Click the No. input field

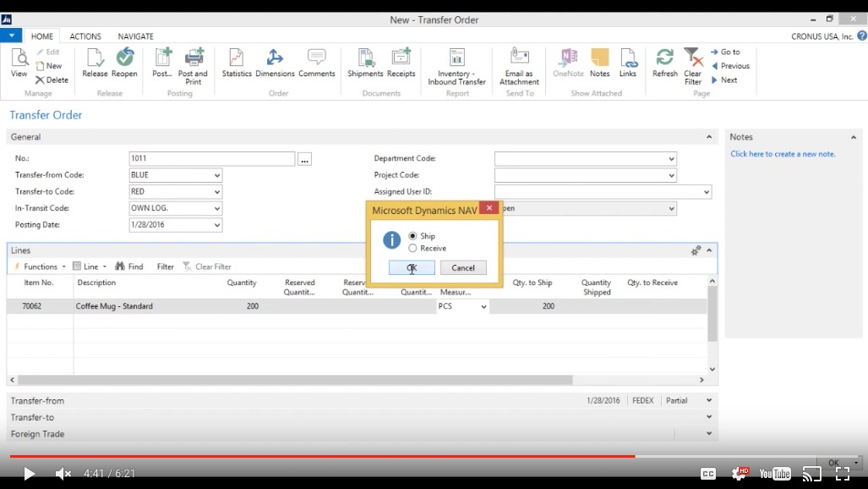(x=212, y=158)
